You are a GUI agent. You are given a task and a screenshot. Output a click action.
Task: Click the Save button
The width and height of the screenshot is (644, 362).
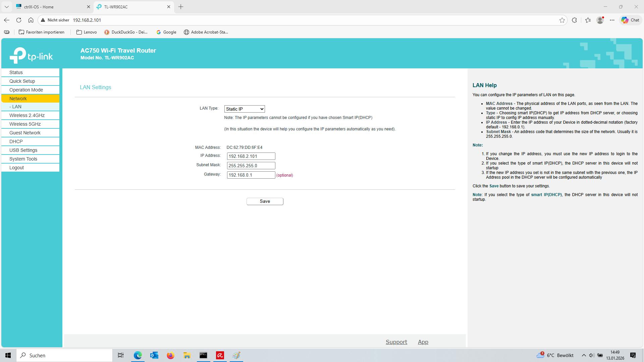pos(265,201)
